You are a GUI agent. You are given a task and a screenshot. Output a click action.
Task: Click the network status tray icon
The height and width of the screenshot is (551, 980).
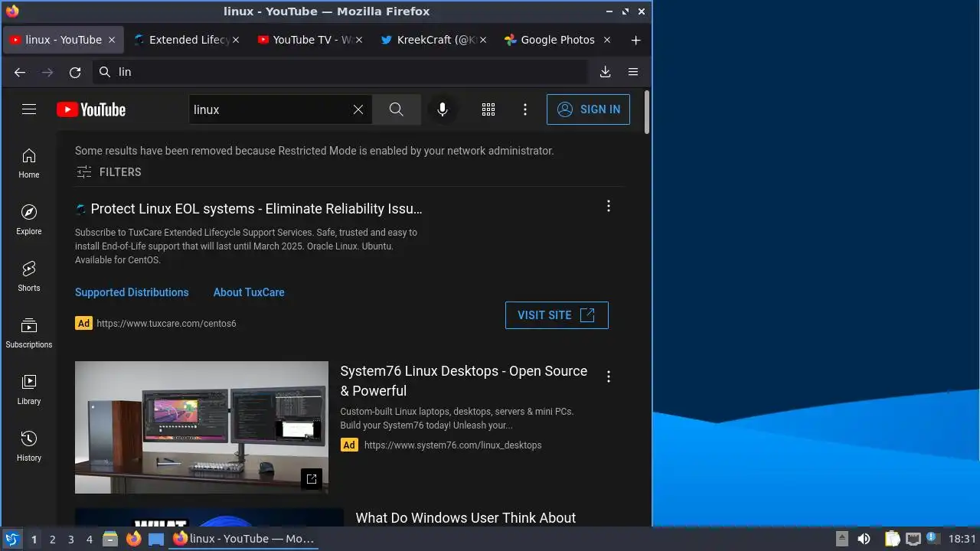click(x=913, y=539)
